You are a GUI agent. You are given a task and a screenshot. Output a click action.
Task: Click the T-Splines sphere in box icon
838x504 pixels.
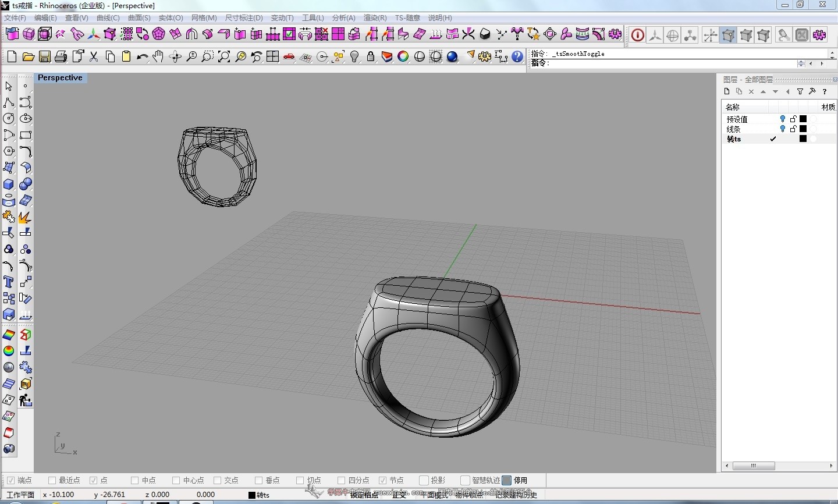click(45, 34)
